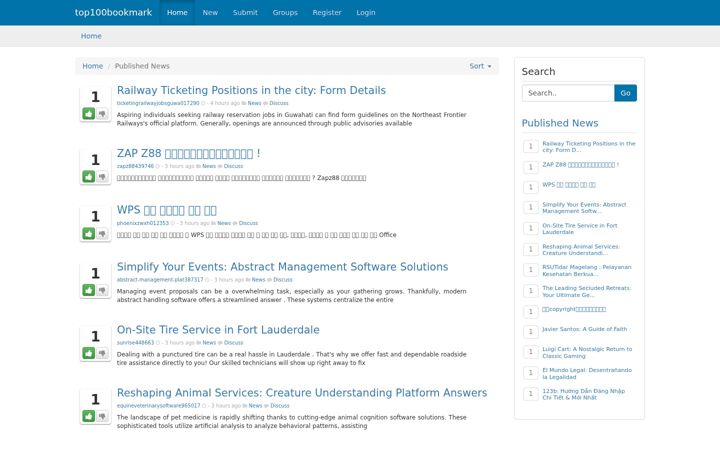Image resolution: width=720 pixels, height=450 pixels.
Task: Downvote the Simplify Your Events post
Action: pyautogui.click(x=102, y=290)
